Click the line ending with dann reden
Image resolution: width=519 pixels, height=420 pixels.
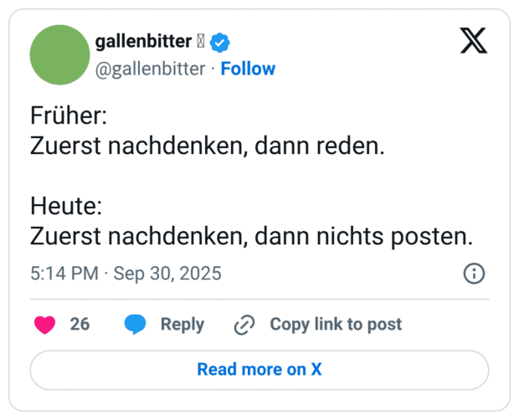[207, 146]
